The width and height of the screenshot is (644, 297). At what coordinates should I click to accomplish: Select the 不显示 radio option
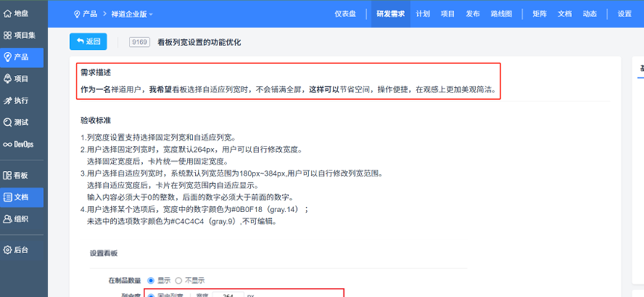click(x=178, y=281)
